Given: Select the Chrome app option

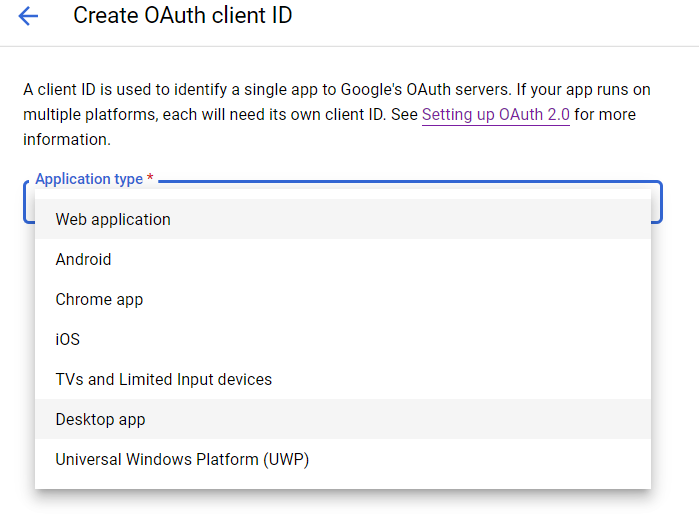Looking at the screenshot, I should (99, 299).
